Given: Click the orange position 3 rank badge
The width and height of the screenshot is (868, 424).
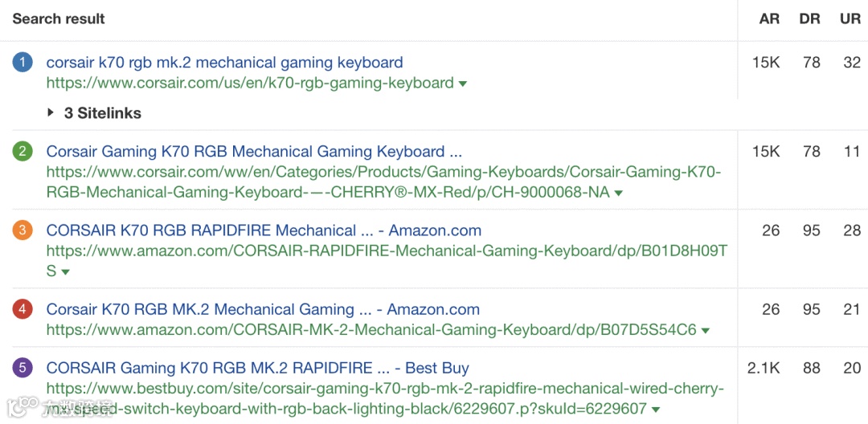Looking at the screenshot, I should tap(23, 230).
